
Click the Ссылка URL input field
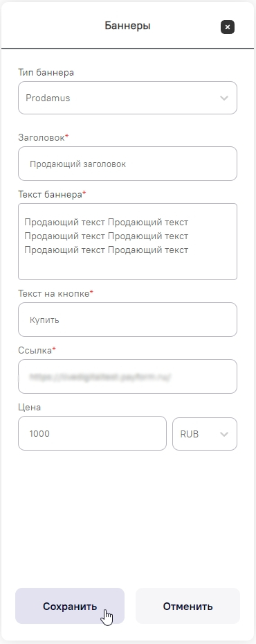tap(127, 376)
